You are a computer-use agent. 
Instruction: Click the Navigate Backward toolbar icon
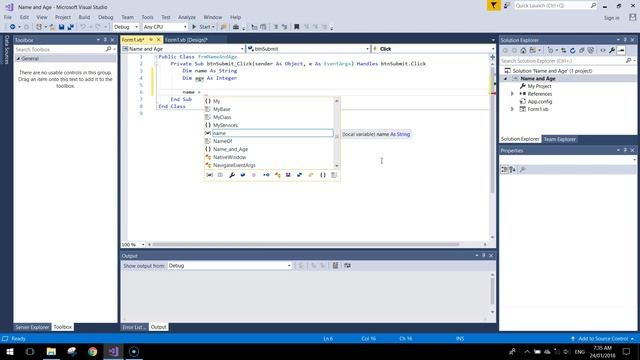(x=12, y=27)
